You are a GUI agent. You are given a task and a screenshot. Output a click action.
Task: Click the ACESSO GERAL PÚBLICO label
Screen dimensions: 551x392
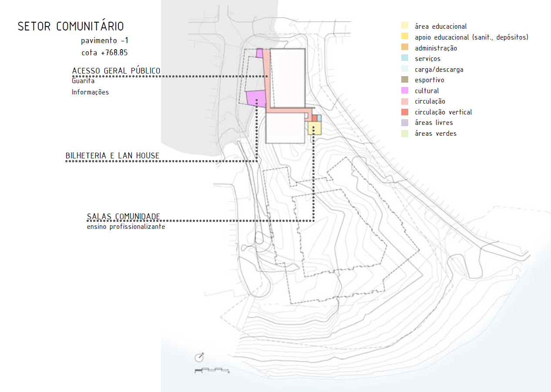pyautogui.click(x=116, y=70)
